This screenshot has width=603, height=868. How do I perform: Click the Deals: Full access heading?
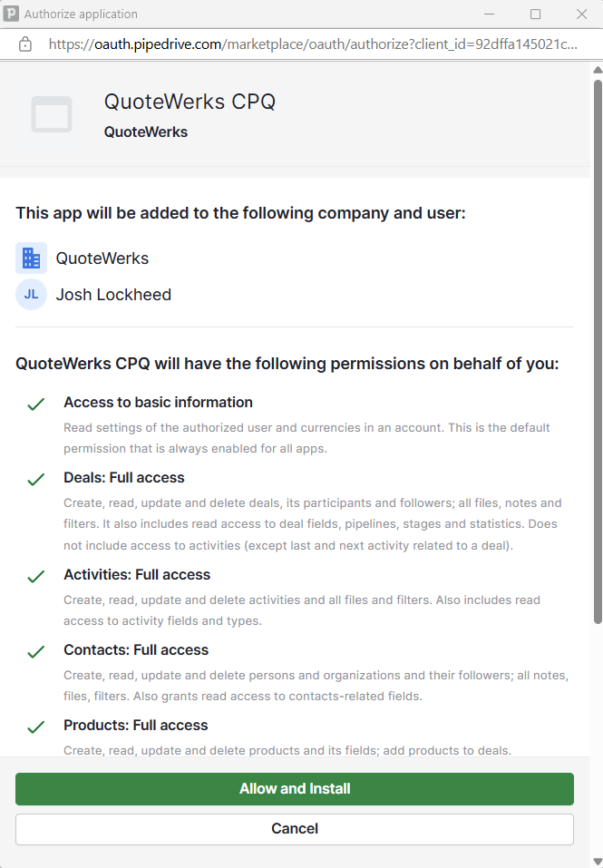click(124, 478)
